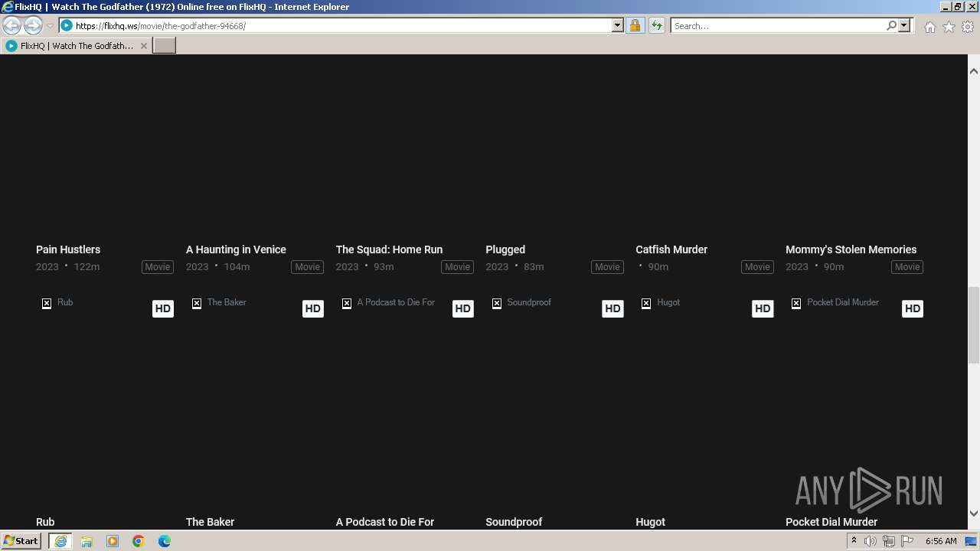Image resolution: width=980 pixels, height=551 pixels.
Task: Open Mommy's Stolen Memories title
Action: [851, 249]
